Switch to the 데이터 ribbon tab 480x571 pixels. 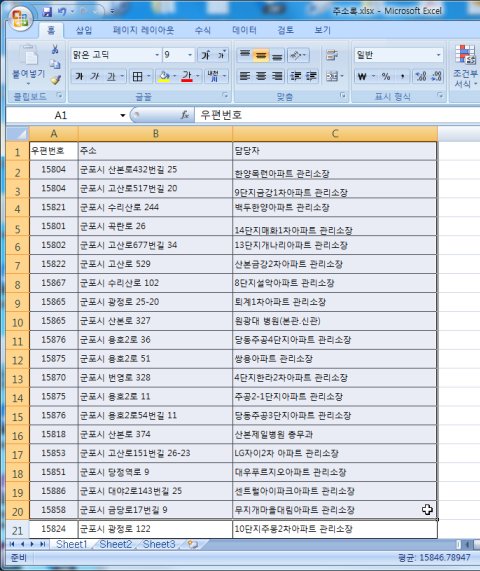(x=244, y=30)
